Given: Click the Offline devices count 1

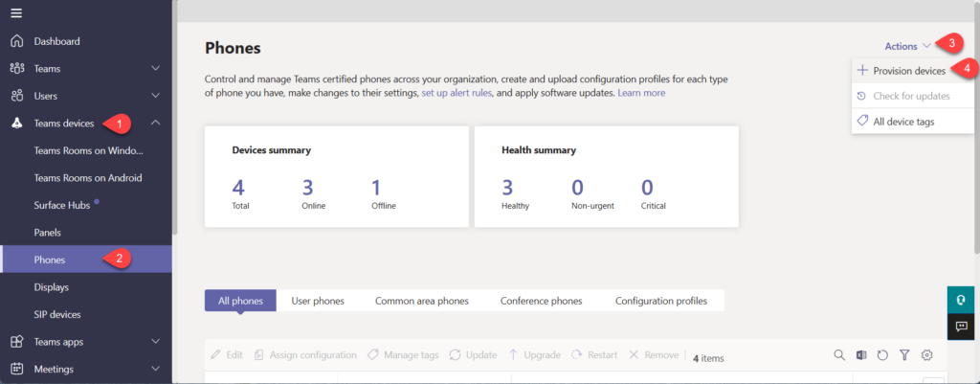Looking at the screenshot, I should click(x=376, y=188).
